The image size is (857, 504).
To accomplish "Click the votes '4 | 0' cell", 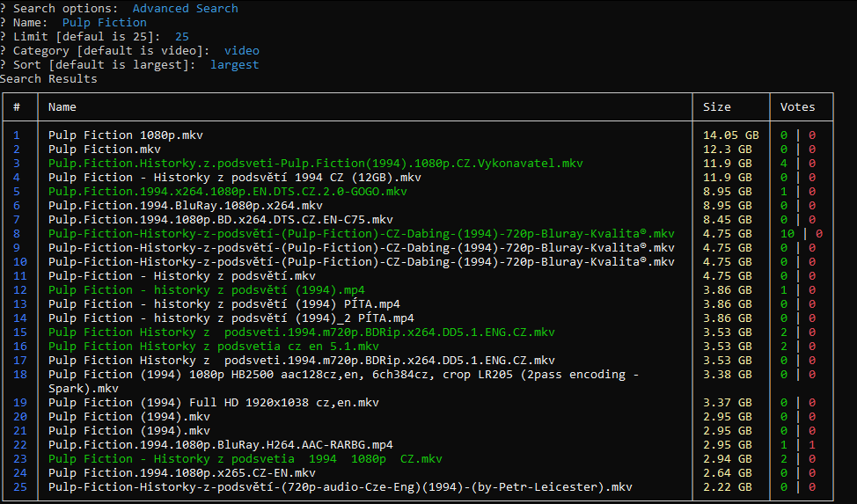I will [798, 164].
